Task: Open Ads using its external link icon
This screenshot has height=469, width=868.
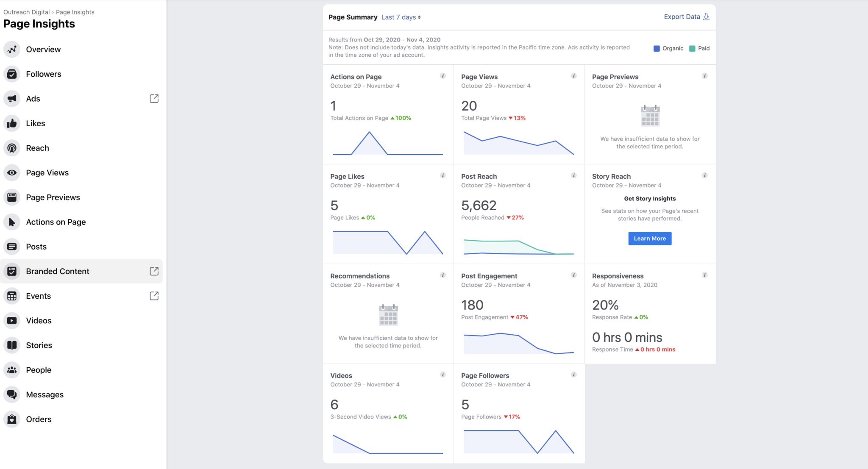Action: [154, 98]
